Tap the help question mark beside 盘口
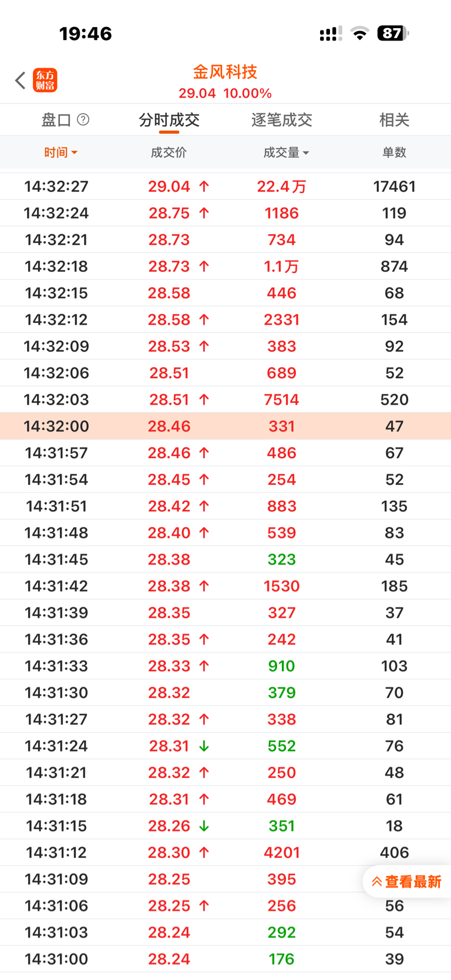This screenshot has width=451, height=980. point(83,120)
